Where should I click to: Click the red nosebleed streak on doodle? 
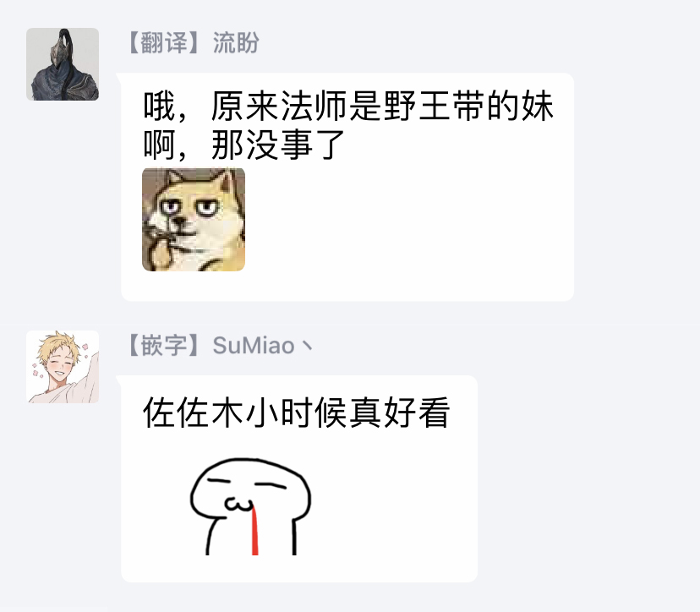point(255,531)
